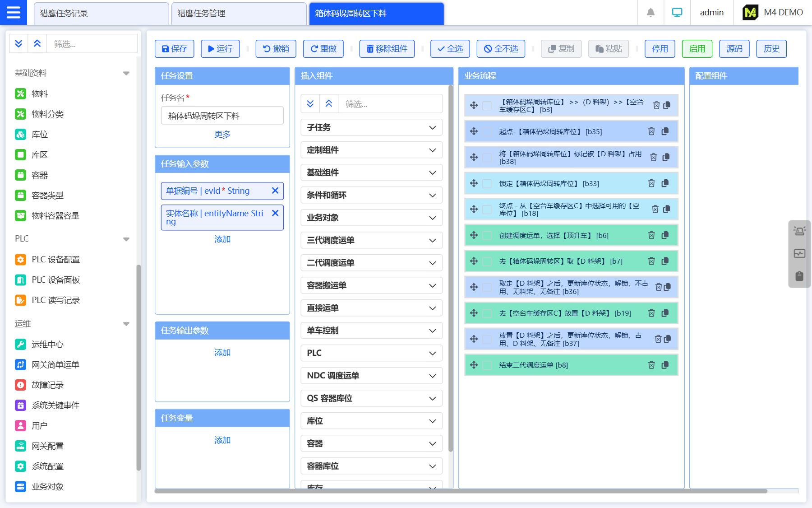
Task: Collapse the 基础资料 sidebar section
Action: point(126,73)
